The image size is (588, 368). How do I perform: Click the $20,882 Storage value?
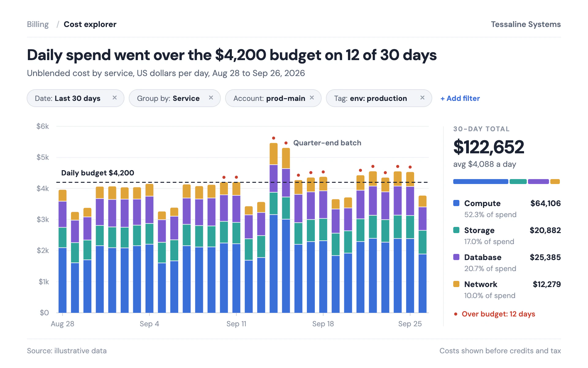click(545, 230)
